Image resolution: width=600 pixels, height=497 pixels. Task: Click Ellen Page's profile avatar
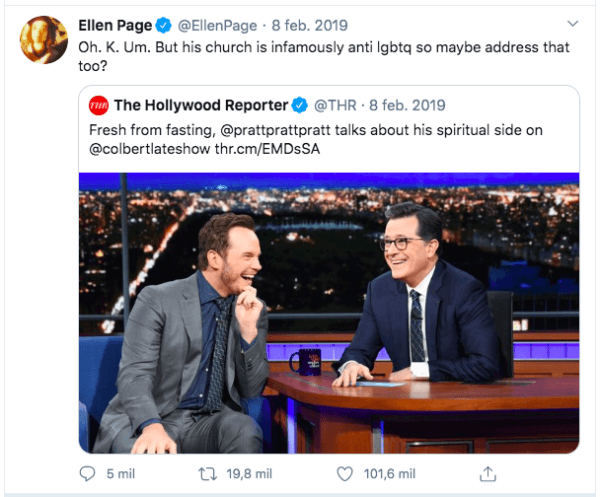point(44,40)
